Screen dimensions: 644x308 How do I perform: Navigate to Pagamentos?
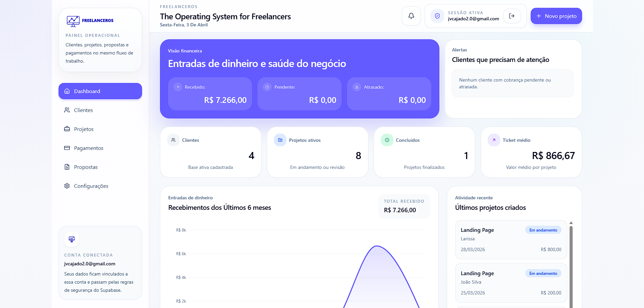100,148
